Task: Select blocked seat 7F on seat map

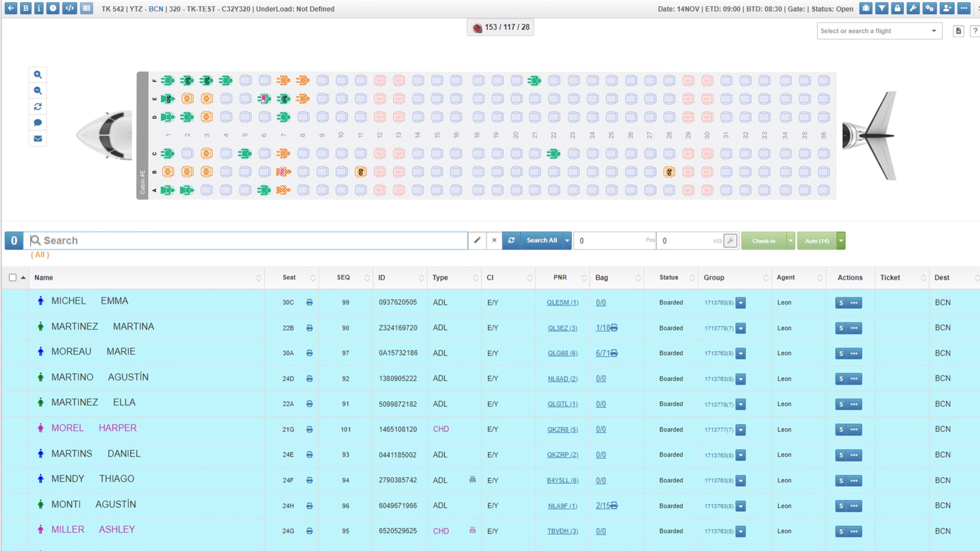Action: pyautogui.click(x=283, y=81)
